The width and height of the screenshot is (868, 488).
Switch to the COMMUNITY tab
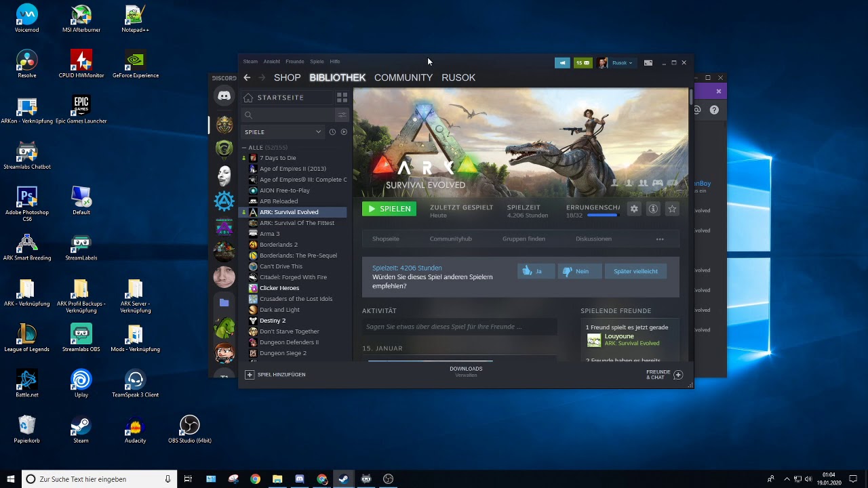pos(403,77)
